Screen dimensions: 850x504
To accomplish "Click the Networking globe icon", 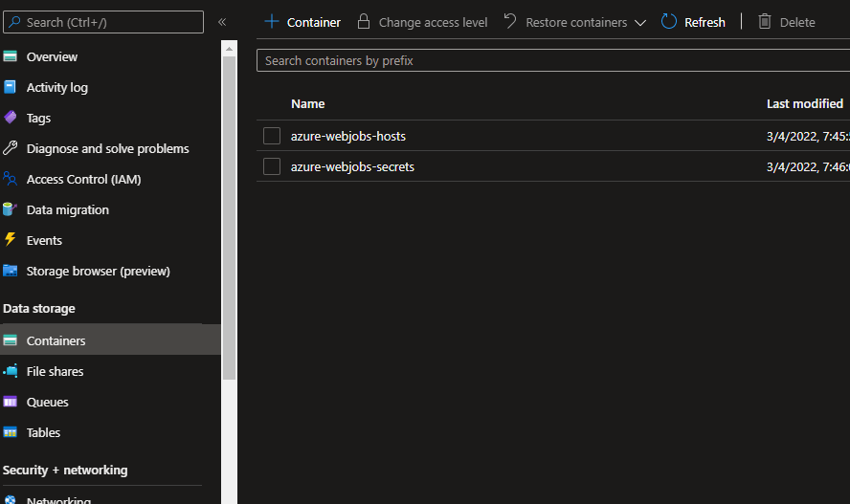I will [10, 500].
